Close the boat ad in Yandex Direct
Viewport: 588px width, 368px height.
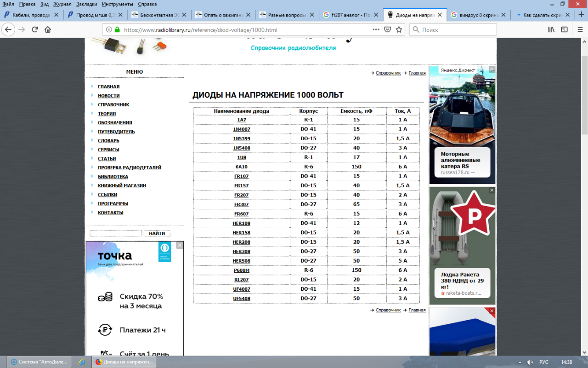[492, 69]
